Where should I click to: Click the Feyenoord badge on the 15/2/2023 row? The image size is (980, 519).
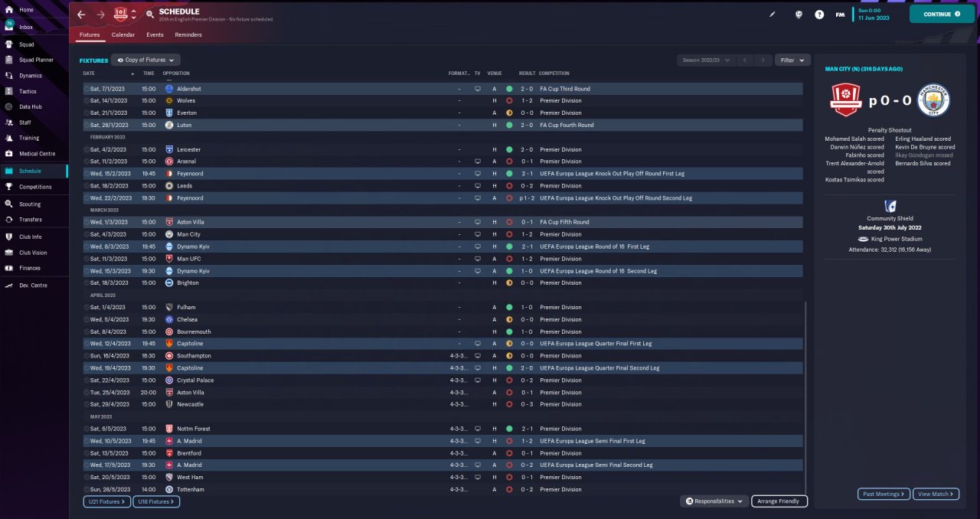pos(169,174)
